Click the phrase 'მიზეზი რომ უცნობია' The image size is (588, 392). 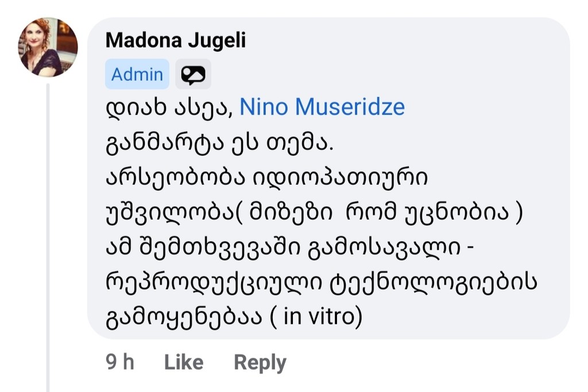click(379, 213)
